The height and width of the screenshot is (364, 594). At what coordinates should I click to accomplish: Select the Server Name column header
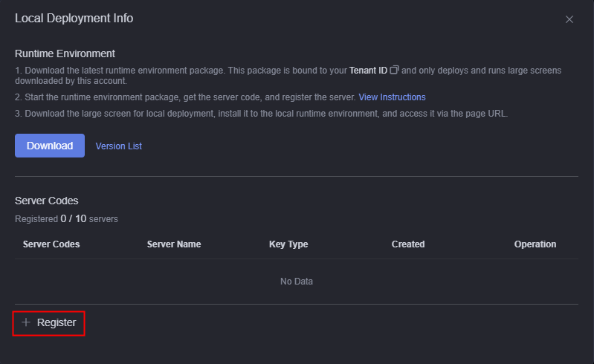pos(174,244)
